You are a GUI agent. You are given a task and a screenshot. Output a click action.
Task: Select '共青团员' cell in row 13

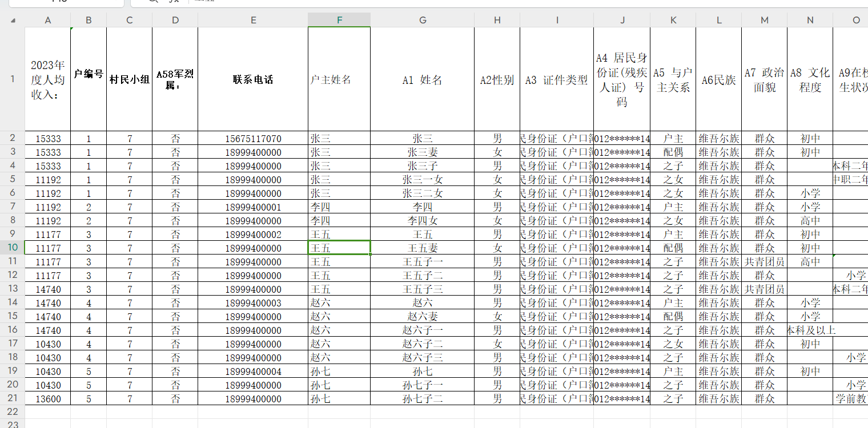(x=765, y=289)
